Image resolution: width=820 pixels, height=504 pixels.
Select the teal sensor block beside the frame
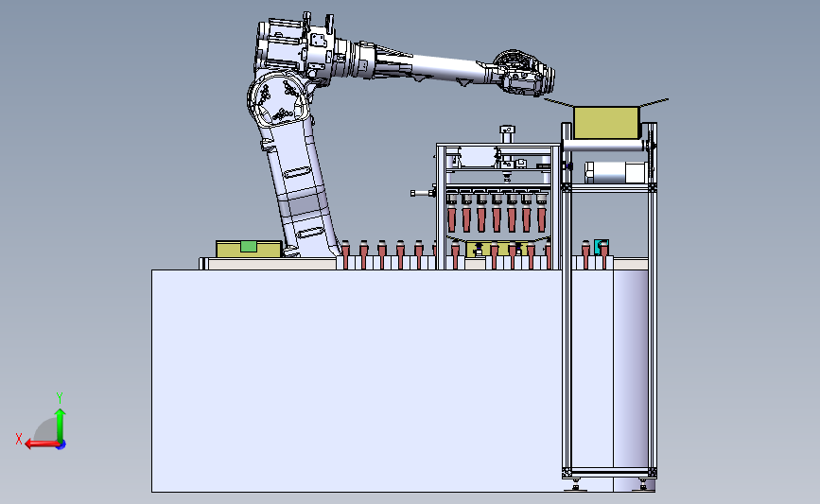(601, 246)
